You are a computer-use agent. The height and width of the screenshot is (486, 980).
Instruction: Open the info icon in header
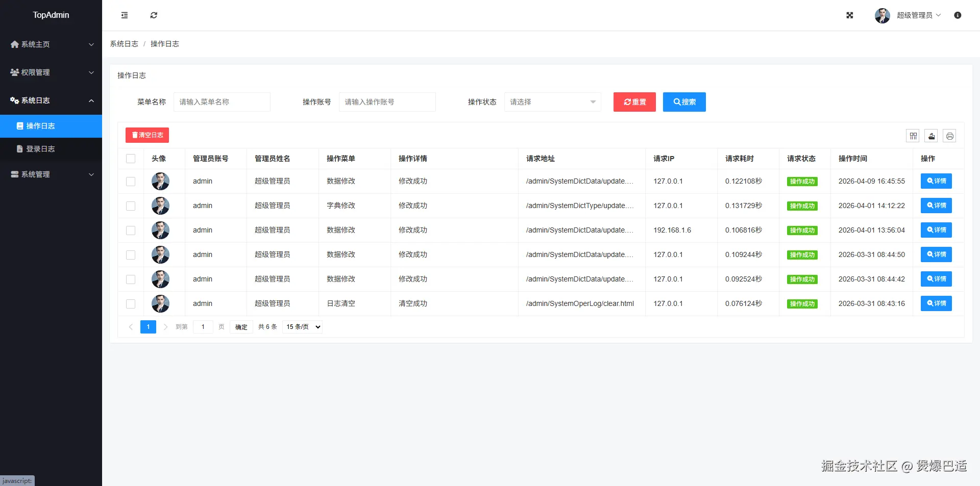(958, 15)
